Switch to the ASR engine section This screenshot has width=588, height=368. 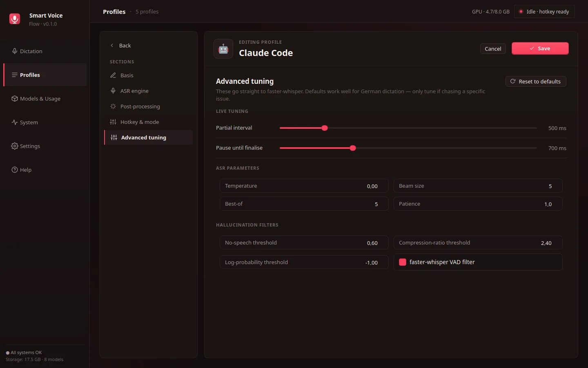click(x=149, y=91)
